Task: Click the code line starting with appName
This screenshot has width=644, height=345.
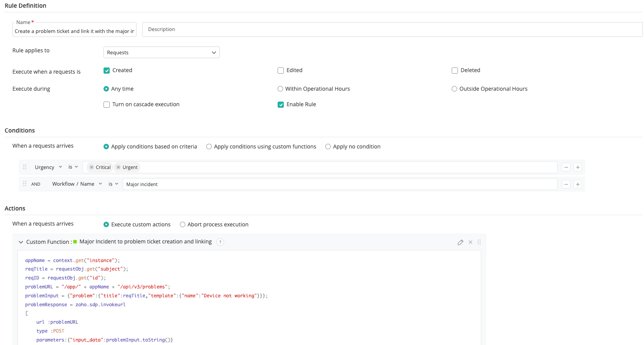Action: [x=73, y=260]
